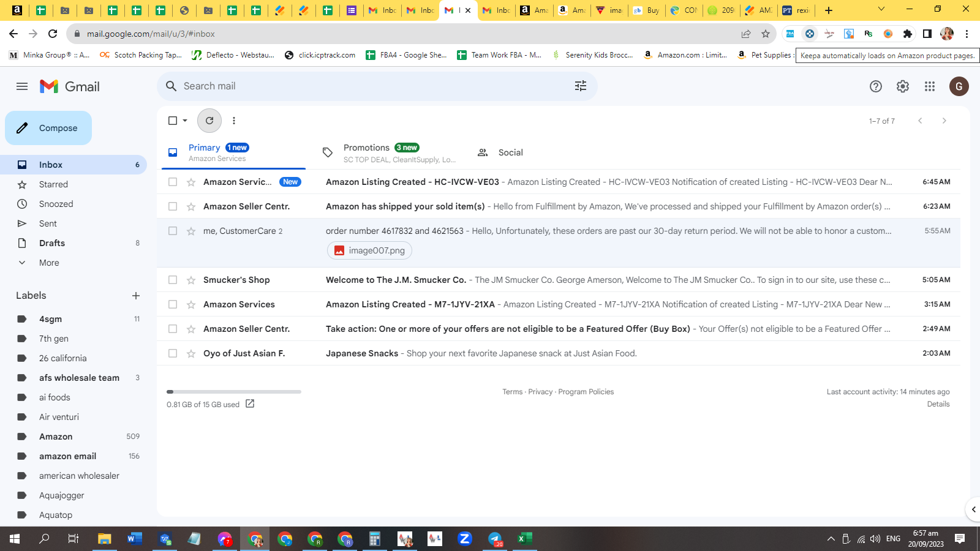Select the Amazon has shipped email checkbox
This screenshot has width=980, height=551.
tap(173, 206)
